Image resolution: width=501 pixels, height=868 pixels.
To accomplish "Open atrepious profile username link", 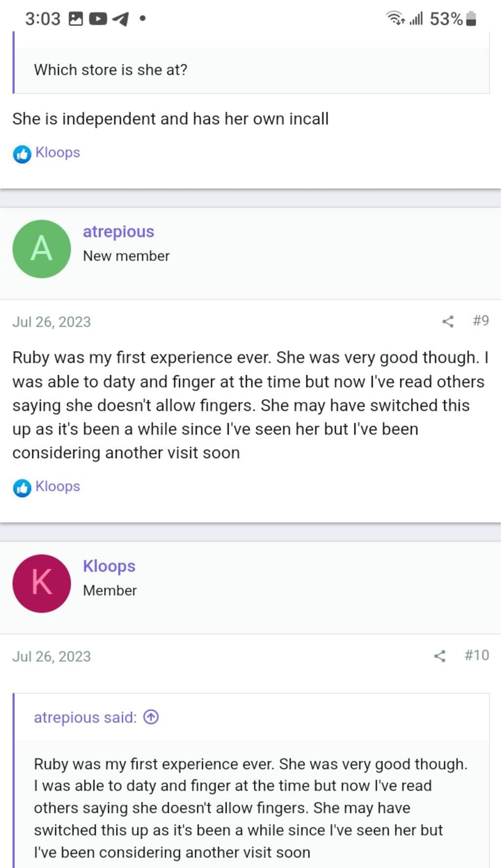I will pos(118,231).
